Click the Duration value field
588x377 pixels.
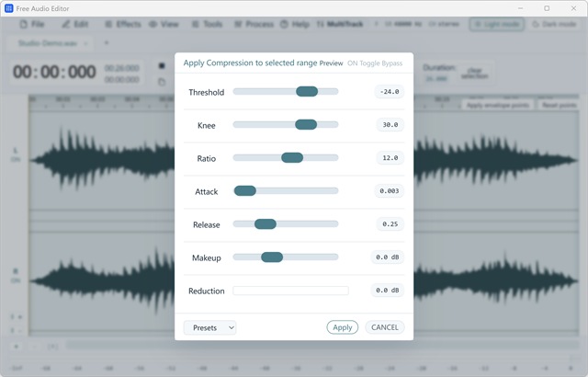437,79
